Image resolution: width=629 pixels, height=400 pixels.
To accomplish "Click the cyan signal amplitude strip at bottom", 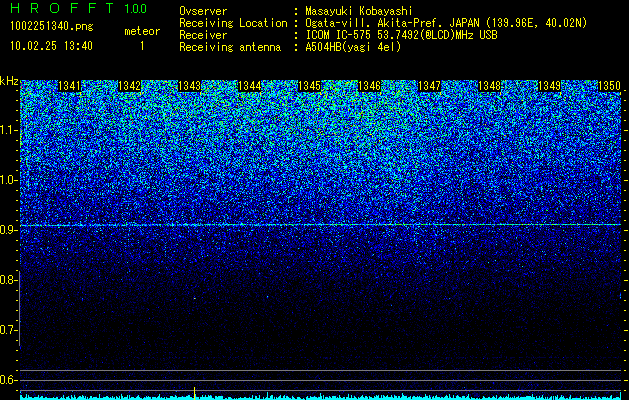I will [321, 397].
